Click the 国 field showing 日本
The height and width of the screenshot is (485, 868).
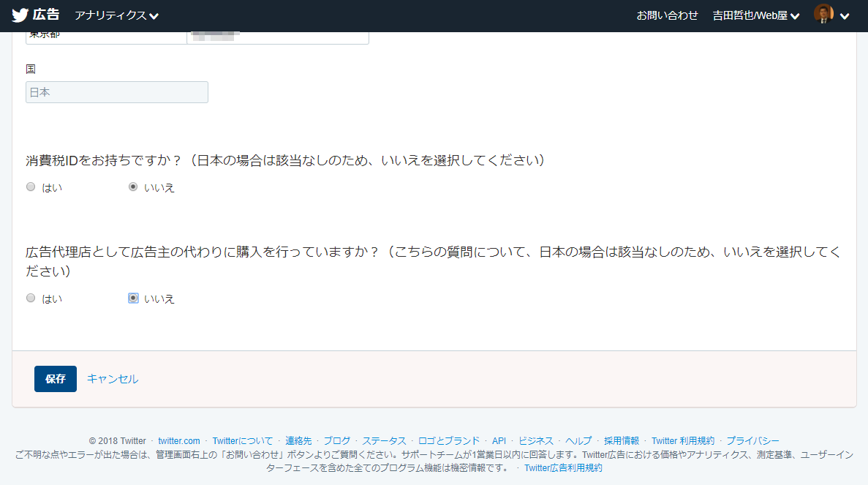click(117, 92)
